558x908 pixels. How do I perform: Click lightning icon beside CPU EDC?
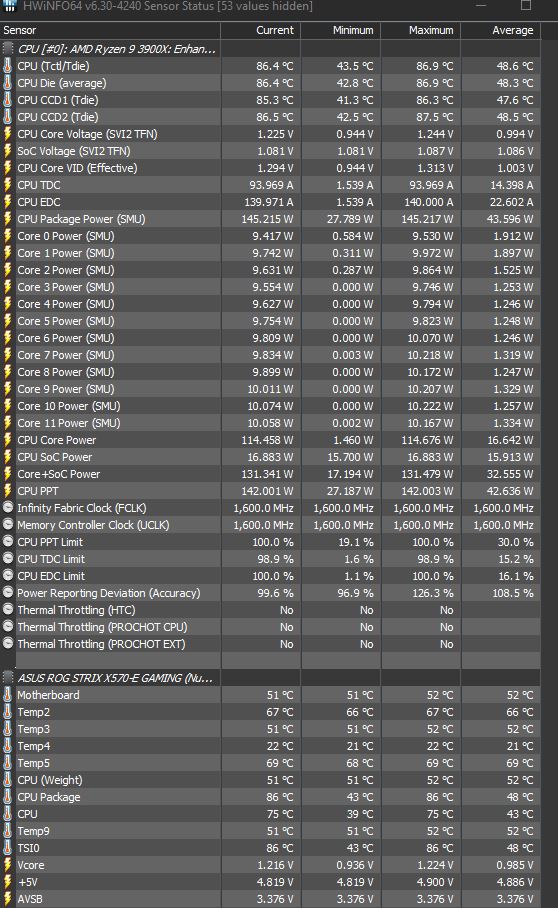[8, 202]
